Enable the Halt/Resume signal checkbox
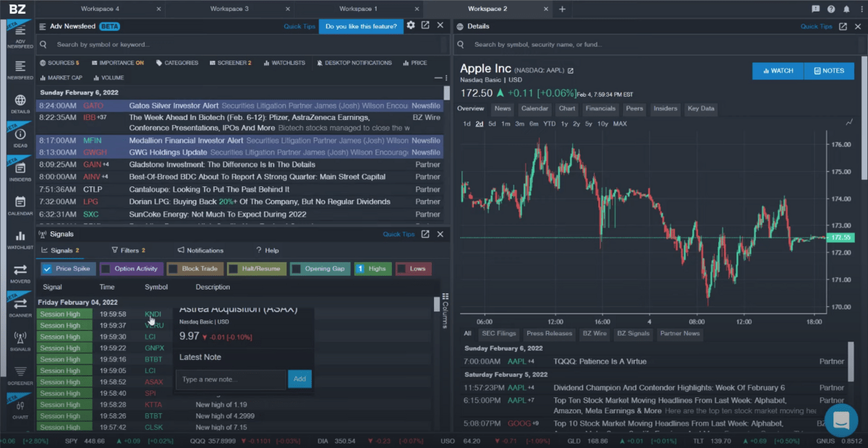 233,269
